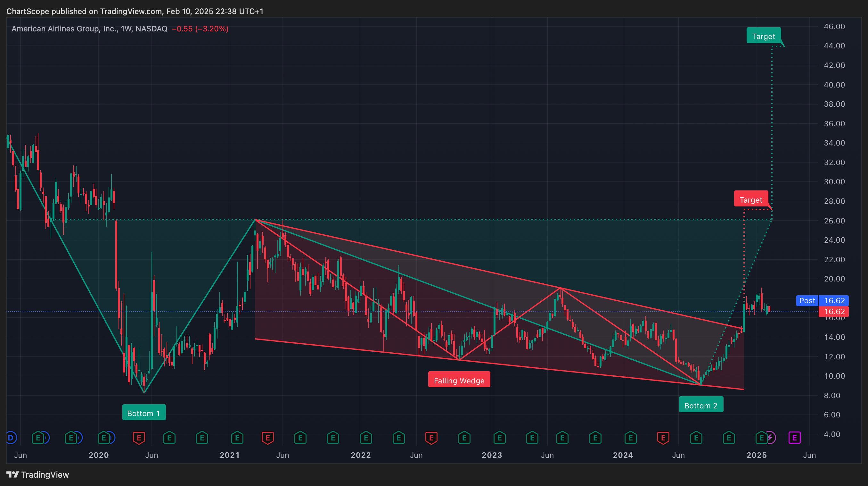The width and height of the screenshot is (868, 486).
Task: Click the Falling Wedge label
Action: [459, 380]
